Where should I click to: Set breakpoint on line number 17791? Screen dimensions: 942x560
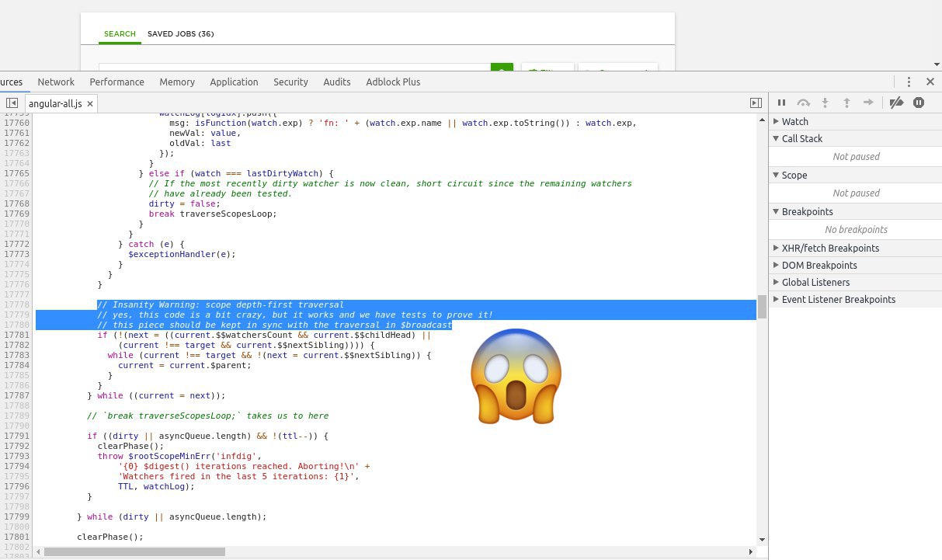click(x=17, y=436)
